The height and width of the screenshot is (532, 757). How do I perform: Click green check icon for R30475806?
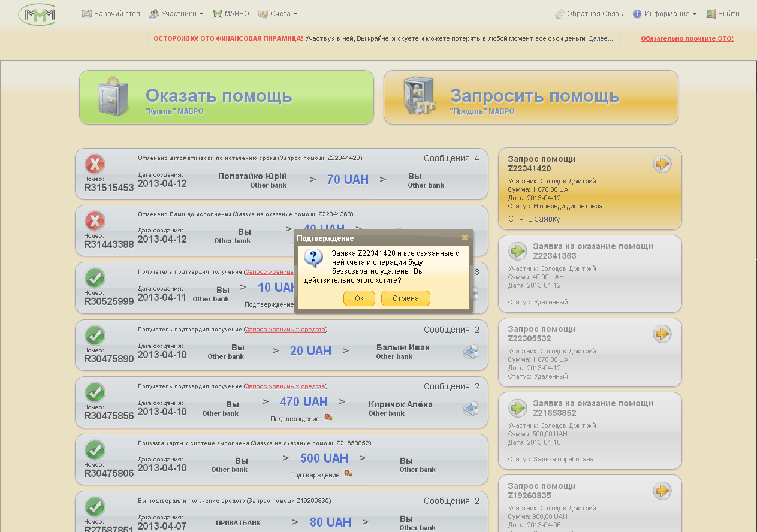[95, 449]
